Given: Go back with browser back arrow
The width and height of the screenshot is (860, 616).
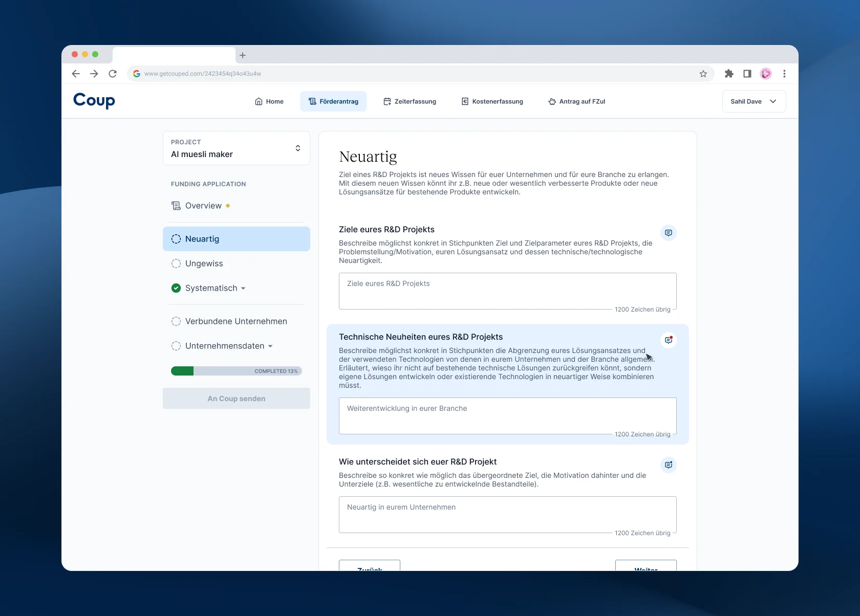Looking at the screenshot, I should 76,74.
